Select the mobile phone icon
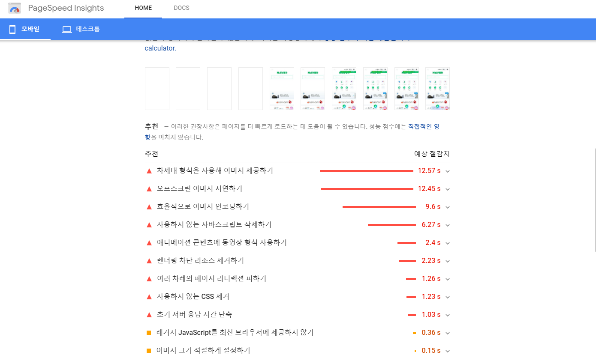596x364 pixels. [x=12, y=29]
